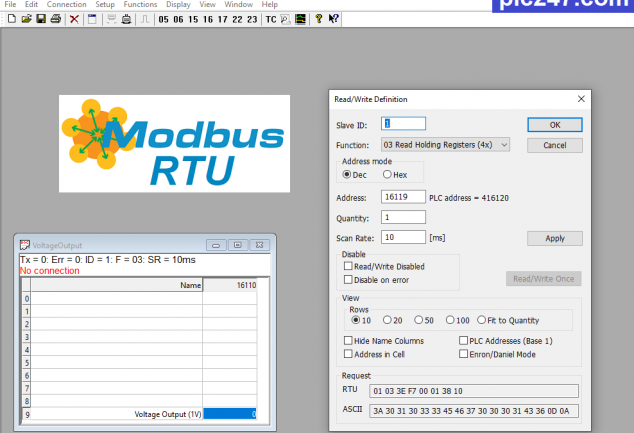Click the Slave ID input field

click(403, 124)
